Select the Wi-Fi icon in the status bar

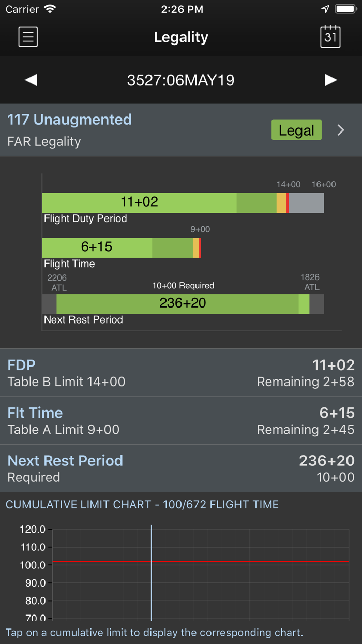[x=49, y=9]
